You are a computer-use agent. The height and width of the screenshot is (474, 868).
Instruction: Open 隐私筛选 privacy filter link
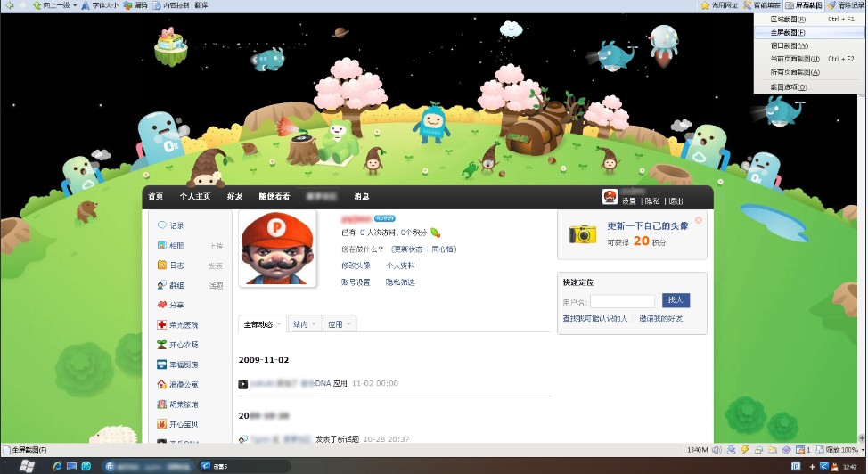click(x=400, y=282)
